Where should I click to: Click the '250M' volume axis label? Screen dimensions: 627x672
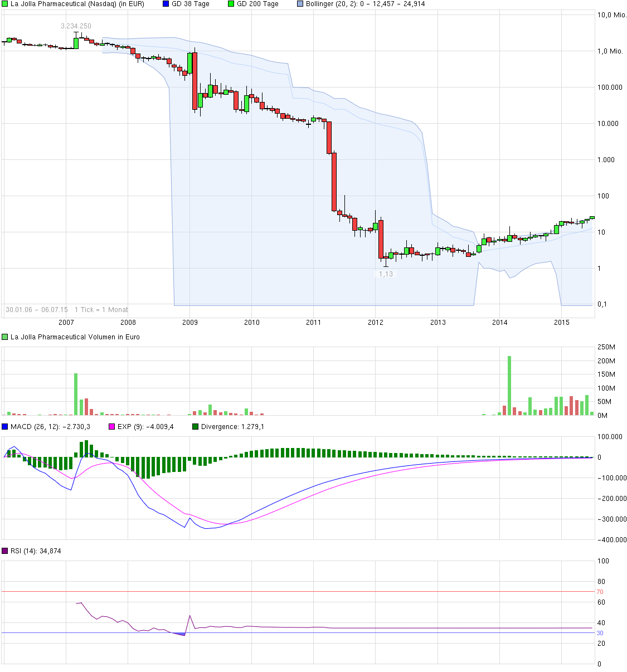point(606,347)
